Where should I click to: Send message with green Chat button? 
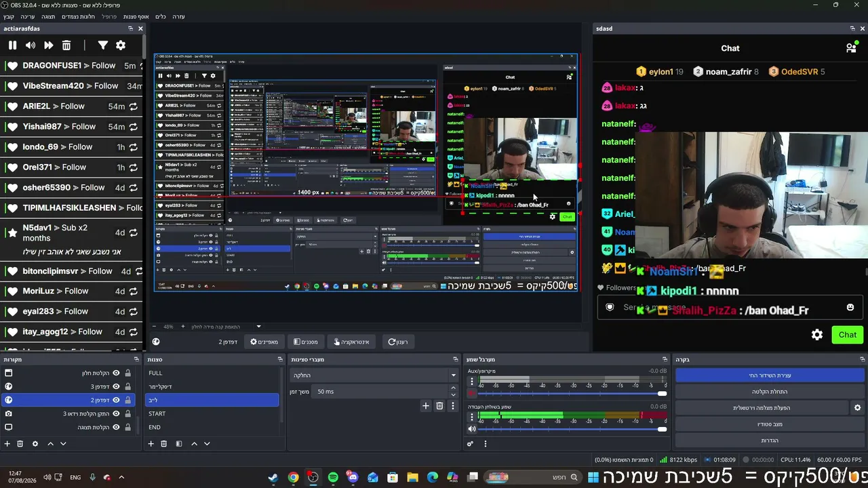point(848,335)
